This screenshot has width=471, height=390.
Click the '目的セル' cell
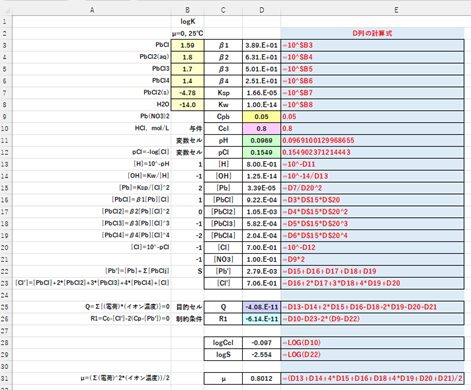coord(189,307)
